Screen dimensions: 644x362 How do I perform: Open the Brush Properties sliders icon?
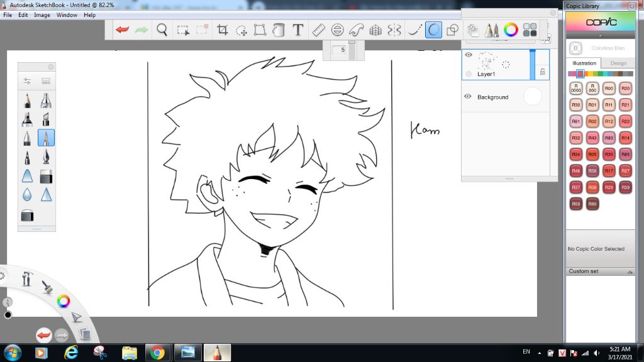pos(27,81)
